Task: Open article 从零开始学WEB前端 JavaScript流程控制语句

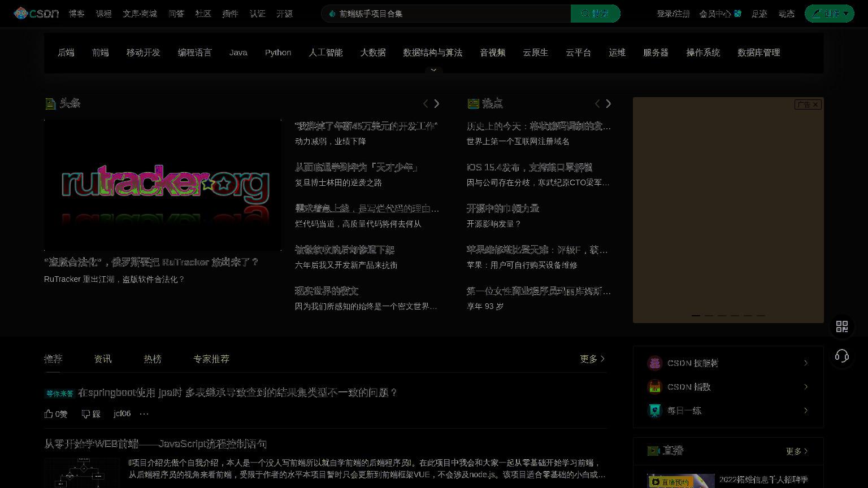Action: [x=155, y=444]
